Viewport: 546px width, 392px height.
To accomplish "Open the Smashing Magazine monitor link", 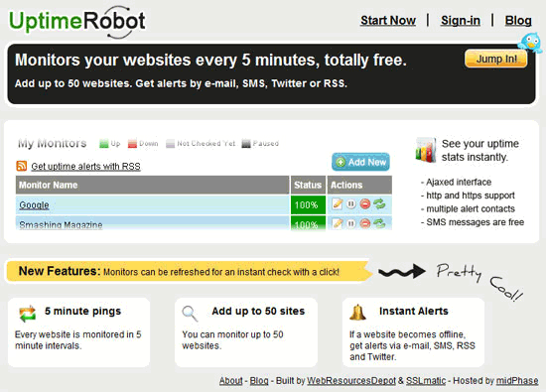I will pyautogui.click(x=61, y=225).
